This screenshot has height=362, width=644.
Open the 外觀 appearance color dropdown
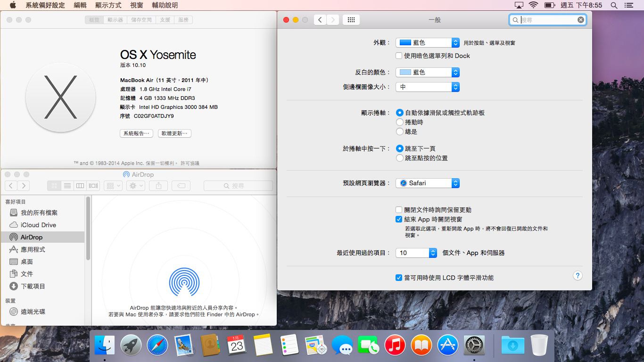[x=428, y=42]
